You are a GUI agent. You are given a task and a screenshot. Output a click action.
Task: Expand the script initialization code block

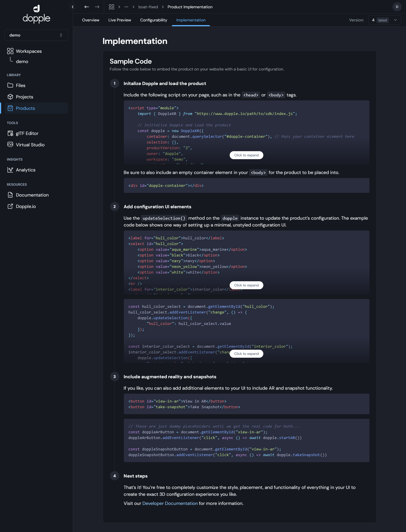[246, 155]
